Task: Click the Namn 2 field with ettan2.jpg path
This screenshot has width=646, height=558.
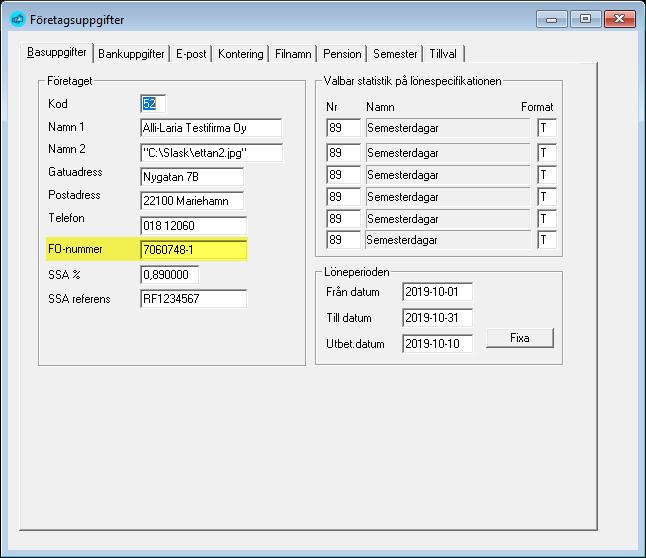Action: (212, 153)
